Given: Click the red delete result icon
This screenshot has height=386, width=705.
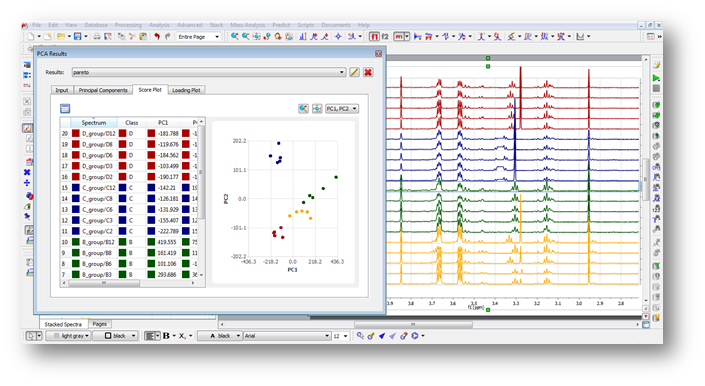Looking at the screenshot, I should pyautogui.click(x=368, y=72).
